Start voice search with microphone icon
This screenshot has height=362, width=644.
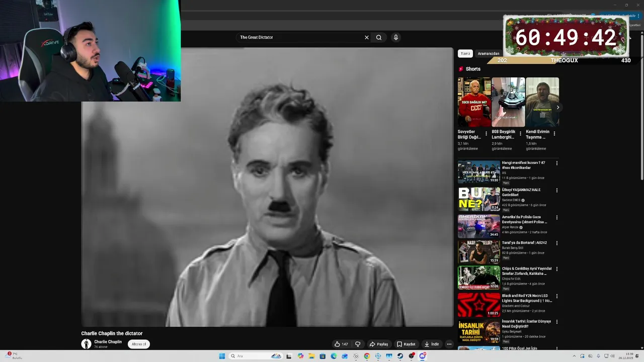tap(396, 37)
